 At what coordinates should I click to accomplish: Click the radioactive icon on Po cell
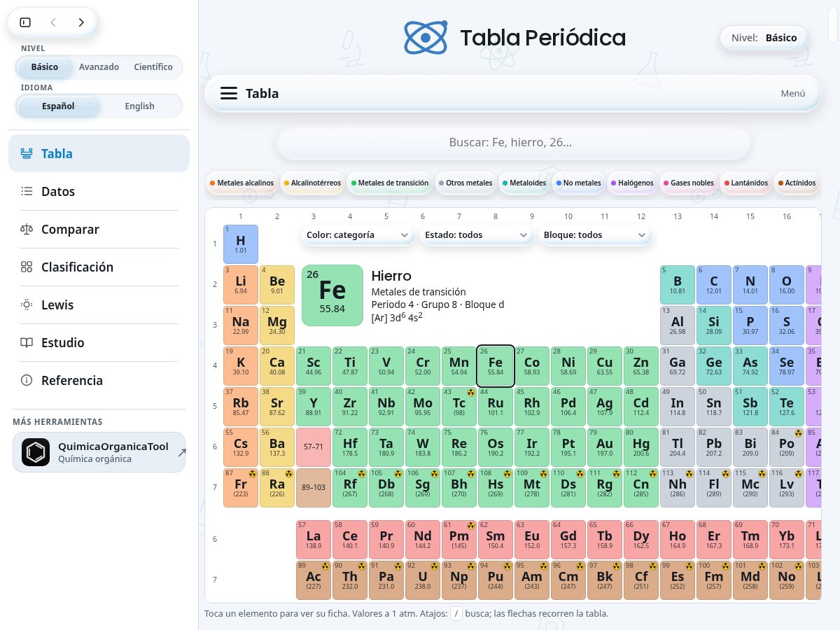(x=797, y=433)
